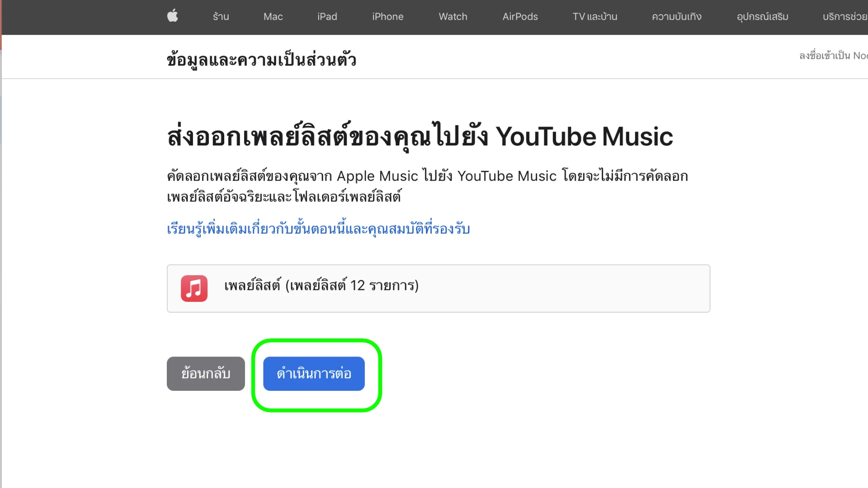Navigate to AirPods

point(520,17)
